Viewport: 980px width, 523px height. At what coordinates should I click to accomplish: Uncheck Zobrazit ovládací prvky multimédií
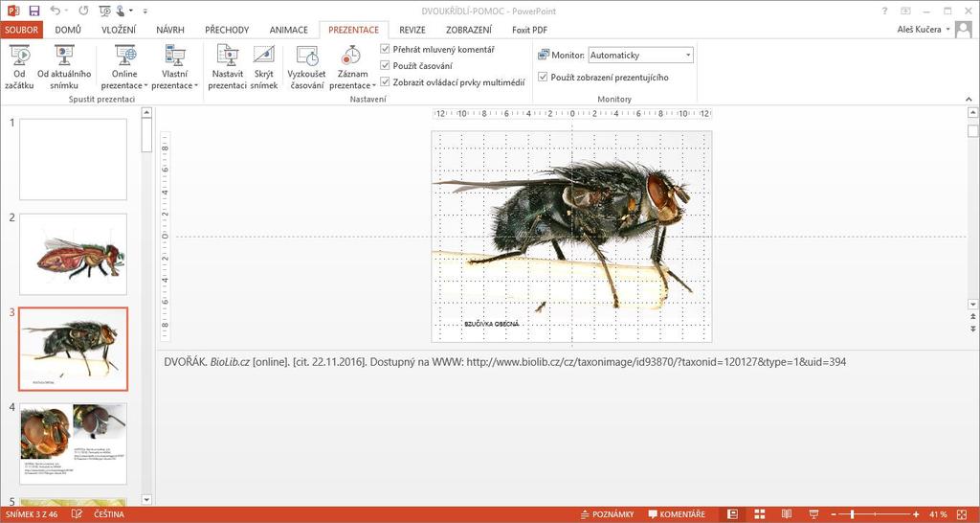point(385,81)
